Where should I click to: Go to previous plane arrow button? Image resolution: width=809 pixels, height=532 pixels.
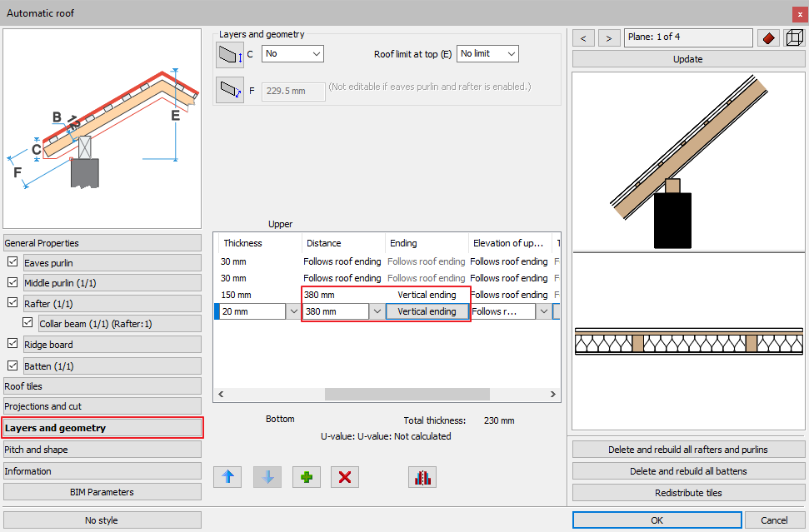[x=583, y=38]
